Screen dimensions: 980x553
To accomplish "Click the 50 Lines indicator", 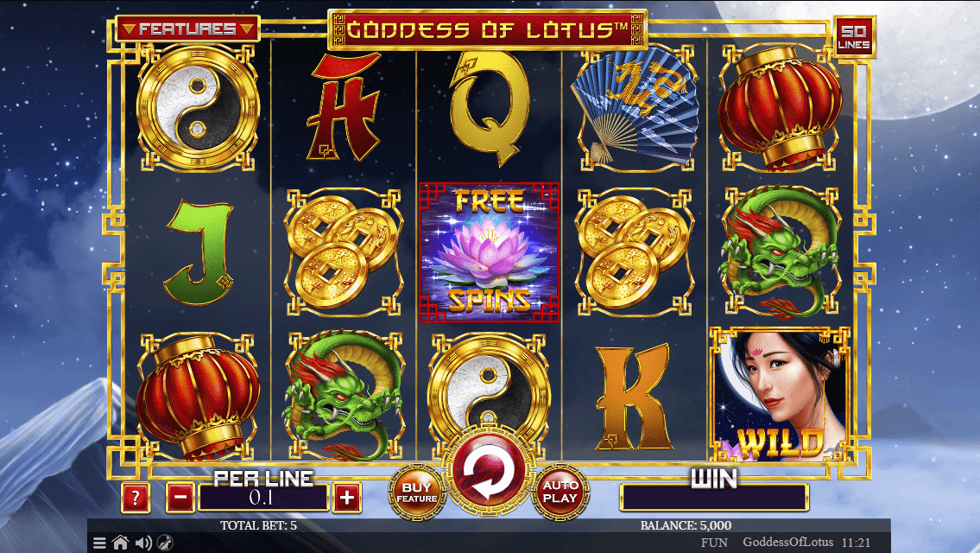I will pyautogui.click(x=854, y=37).
